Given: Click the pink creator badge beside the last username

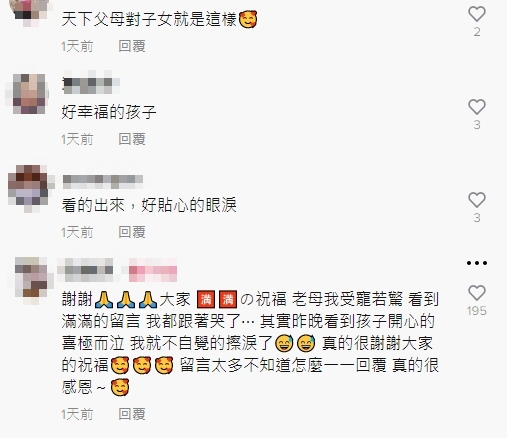Looking at the screenshot, I should click(x=153, y=270).
